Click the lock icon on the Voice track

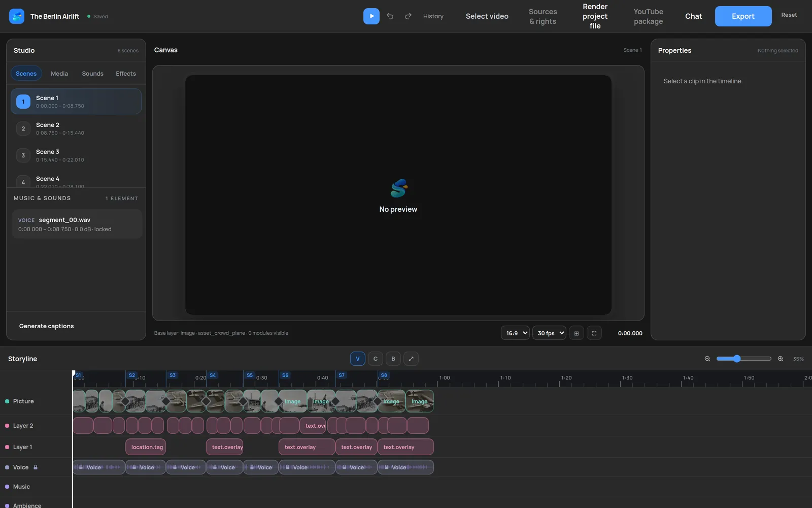coord(36,467)
